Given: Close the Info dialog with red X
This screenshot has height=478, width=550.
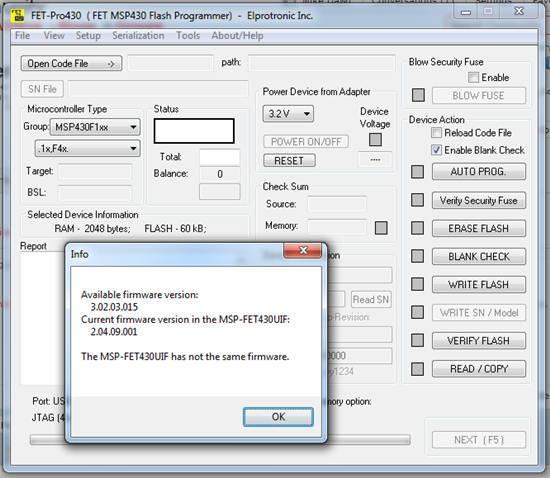Looking at the screenshot, I should (303, 250).
